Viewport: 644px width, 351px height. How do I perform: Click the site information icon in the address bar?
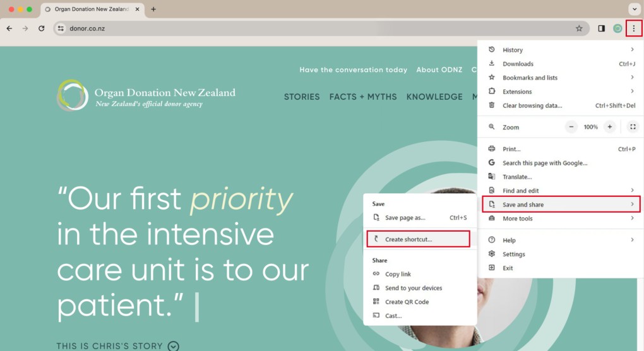[61, 28]
